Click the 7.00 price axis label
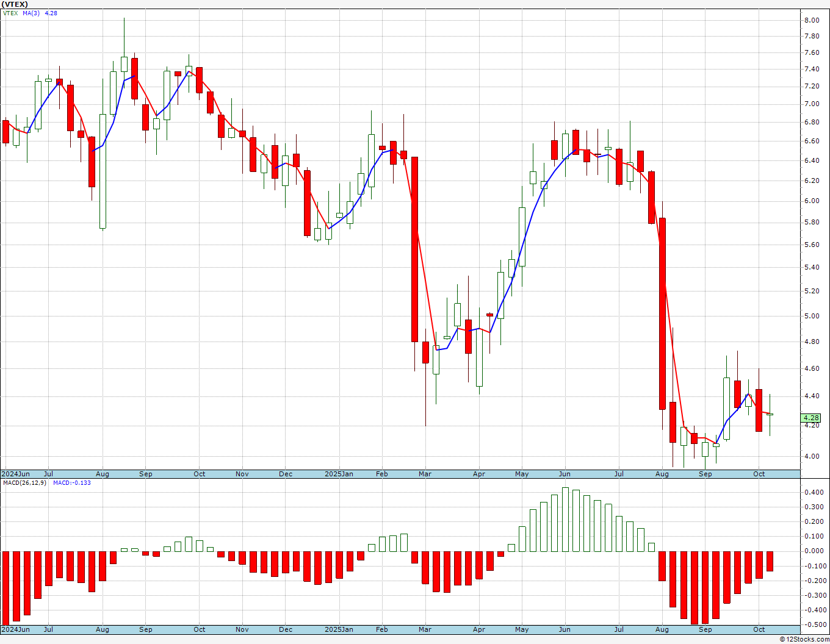Viewport: 830px width, 644px height. click(x=812, y=104)
